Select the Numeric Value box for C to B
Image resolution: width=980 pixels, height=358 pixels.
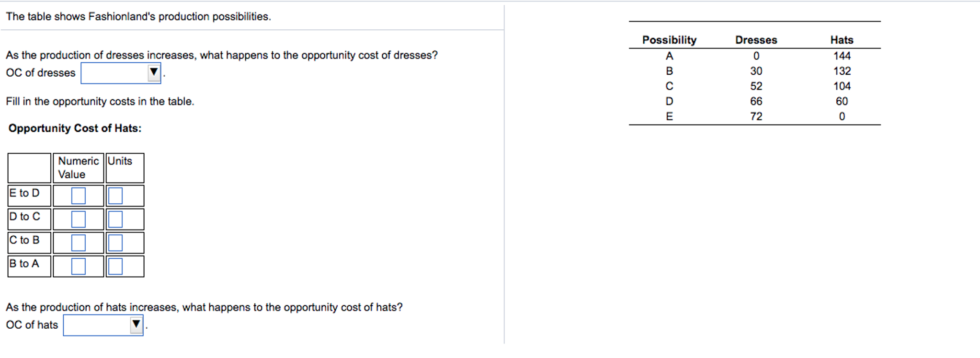point(78,243)
